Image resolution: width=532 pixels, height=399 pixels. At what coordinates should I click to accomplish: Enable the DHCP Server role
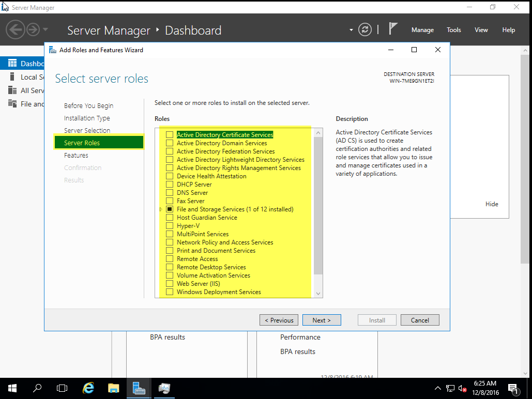coord(170,184)
